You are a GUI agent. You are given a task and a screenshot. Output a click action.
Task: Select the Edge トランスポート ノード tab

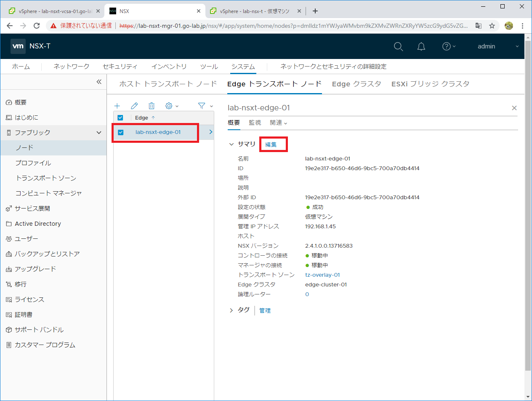pos(274,84)
